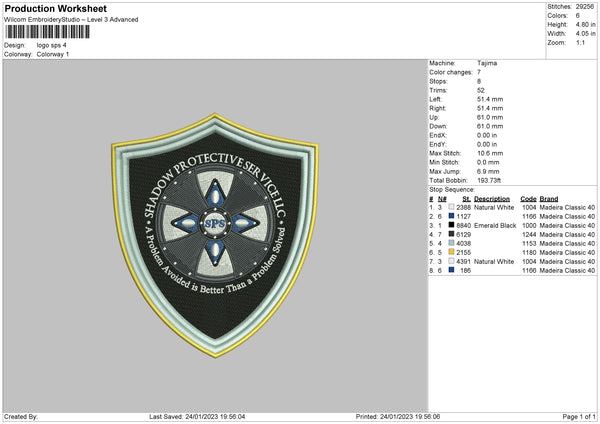This screenshot has height=424, width=600.
Task: Pick the Emerald Black swatch in stop 3
Action: [x=452, y=225]
